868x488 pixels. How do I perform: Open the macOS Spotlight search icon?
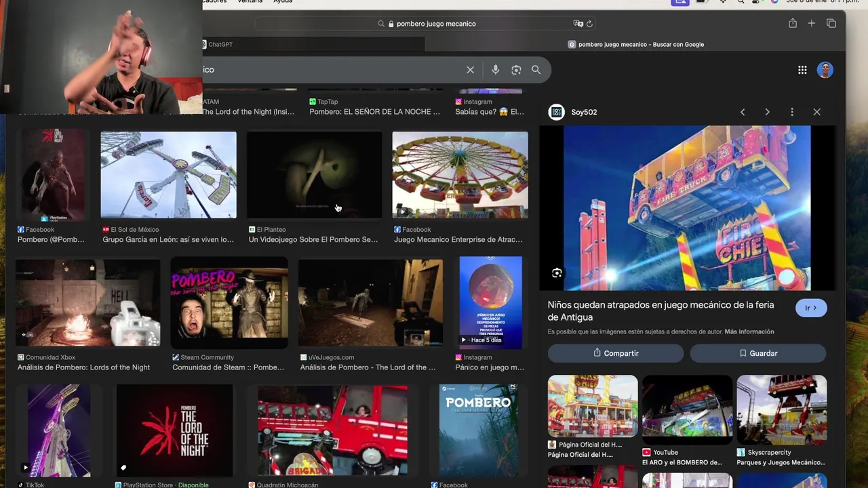point(741,1)
